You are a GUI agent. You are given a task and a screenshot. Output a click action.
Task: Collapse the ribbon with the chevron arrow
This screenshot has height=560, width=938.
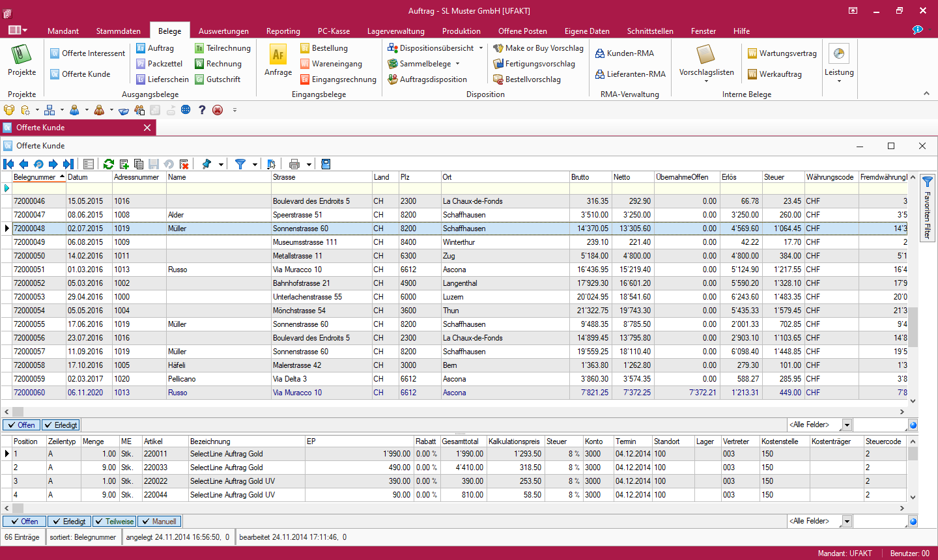926,94
